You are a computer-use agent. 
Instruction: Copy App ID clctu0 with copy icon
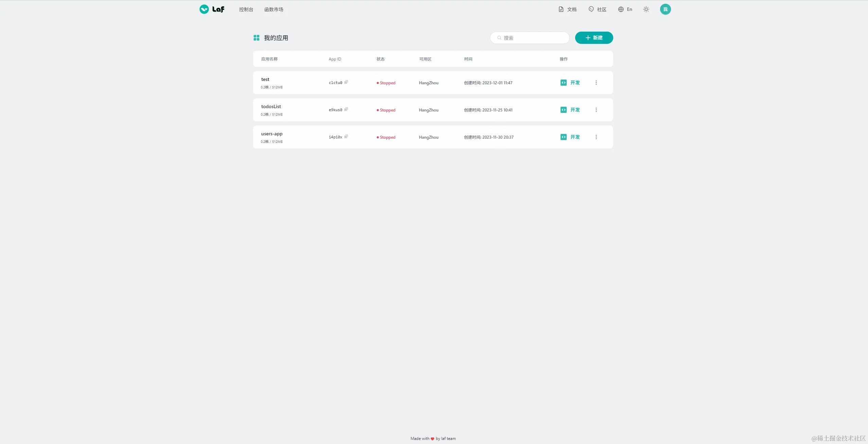(346, 82)
